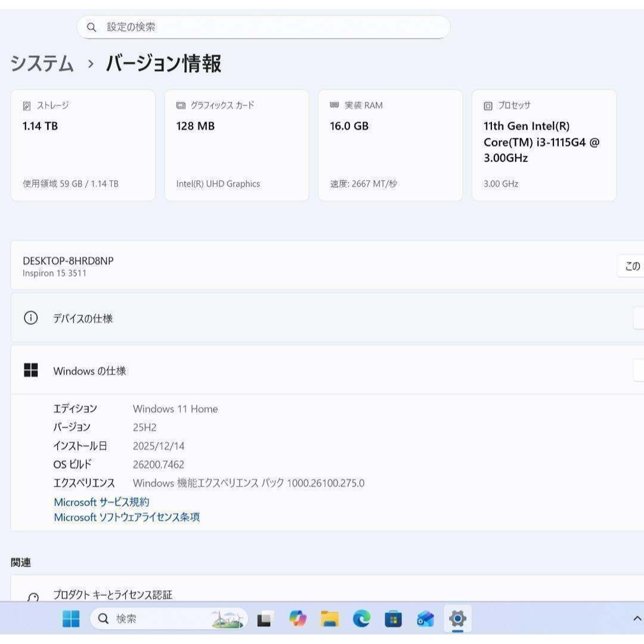Open the Start menu

70,619
